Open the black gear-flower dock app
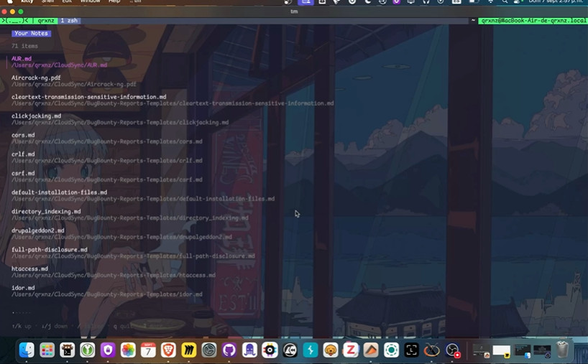The image size is (588, 364). (270, 350)
